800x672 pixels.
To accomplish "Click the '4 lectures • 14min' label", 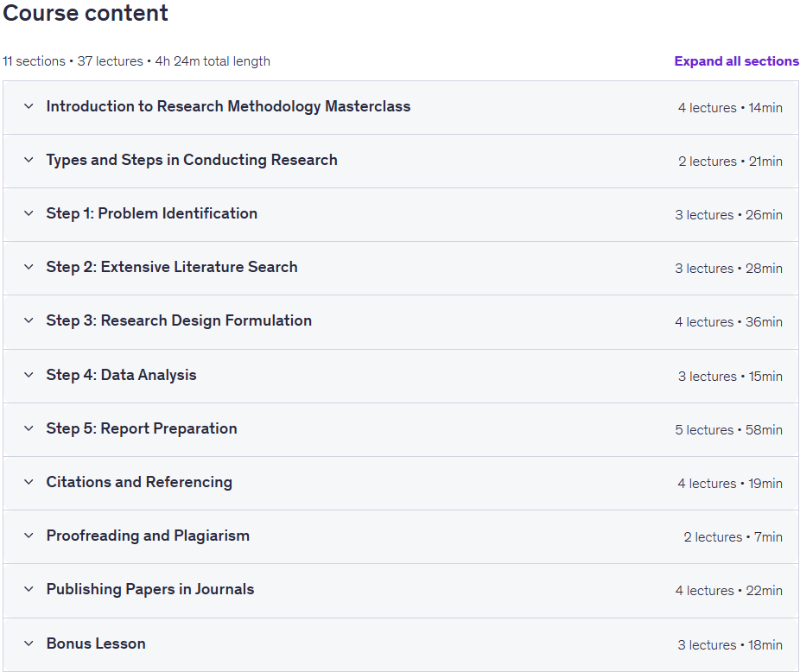I will (730, 108).
